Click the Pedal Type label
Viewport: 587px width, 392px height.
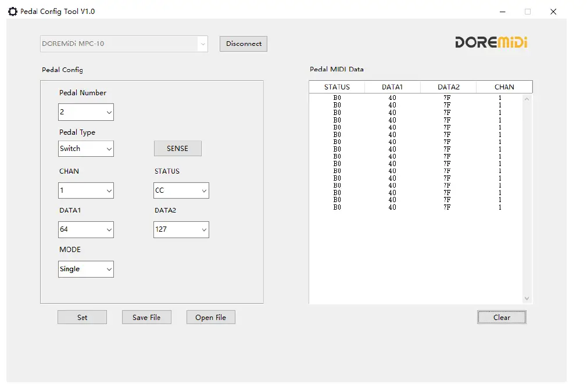(77, 132)
